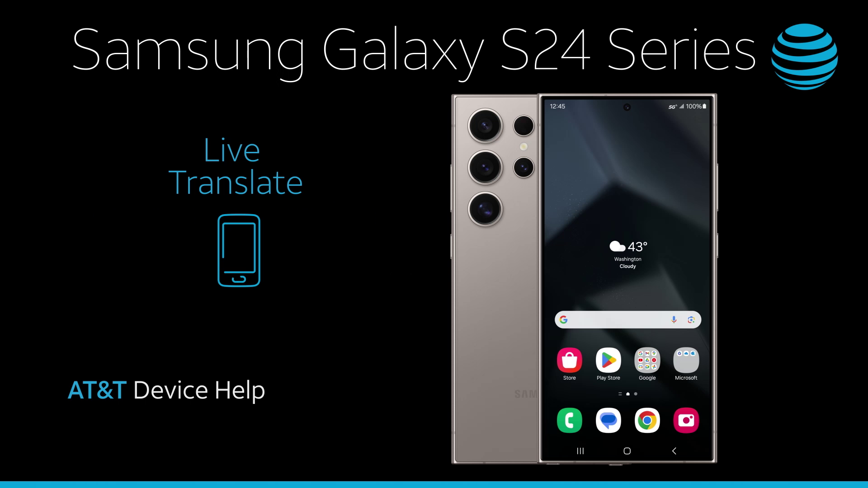Open the AT&T Store app
The height and width of the screenshot is (488, 868).
point(569,360)
